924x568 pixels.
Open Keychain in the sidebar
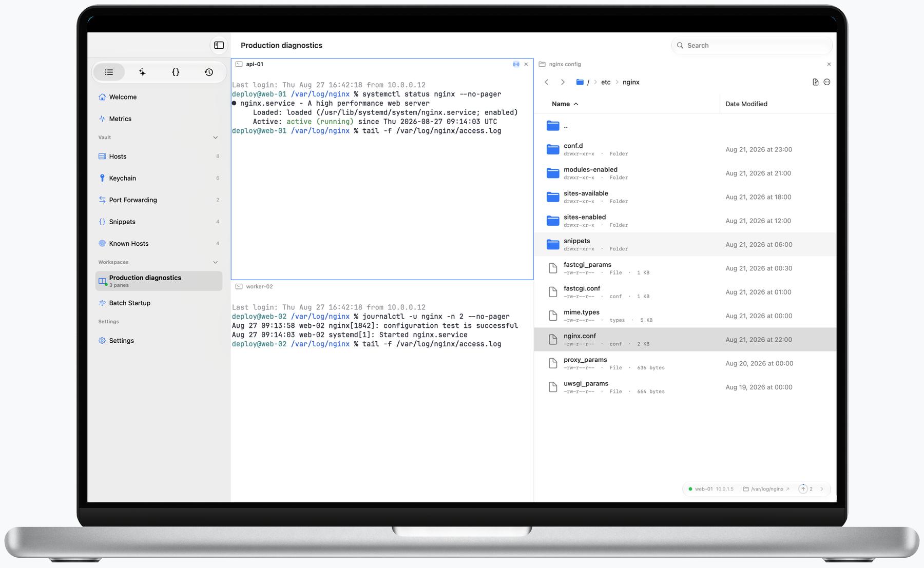coord(159,178)
